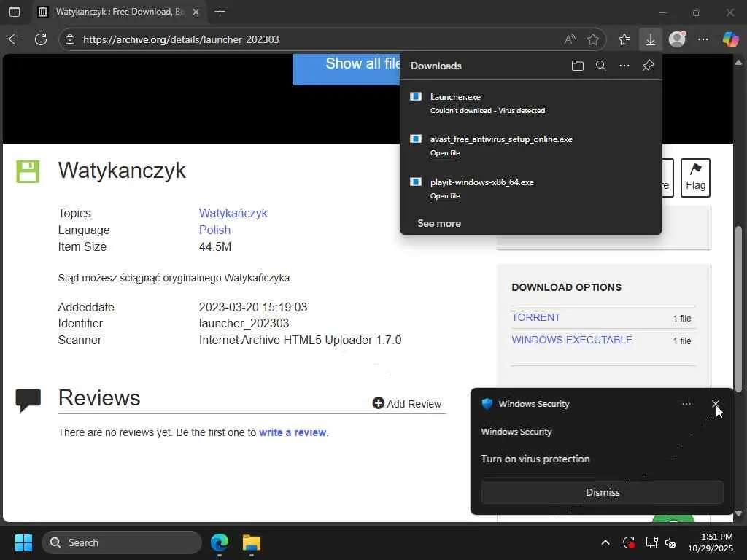Screen dimensions: 747x560
Task: Open the Windows Start menu
Action: (23, 542)
